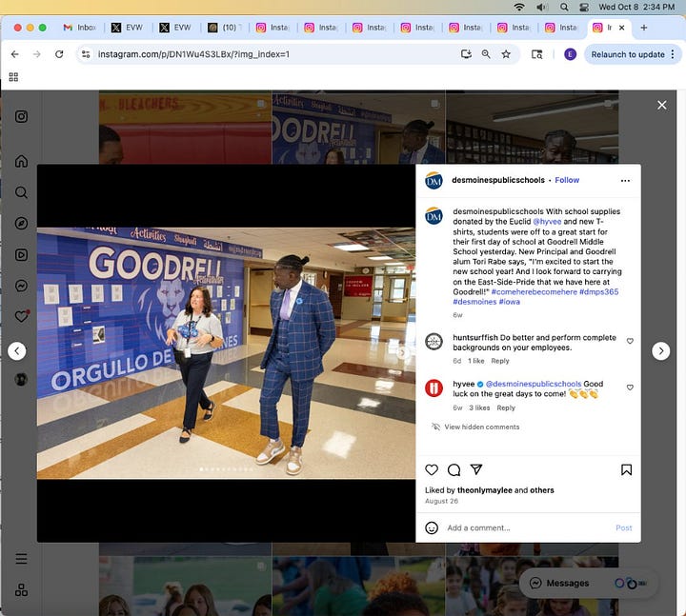Reply to huntsurffish comment
Image resolution: width=686 pixels, height=616 pixels.
(x=500, y=361)
